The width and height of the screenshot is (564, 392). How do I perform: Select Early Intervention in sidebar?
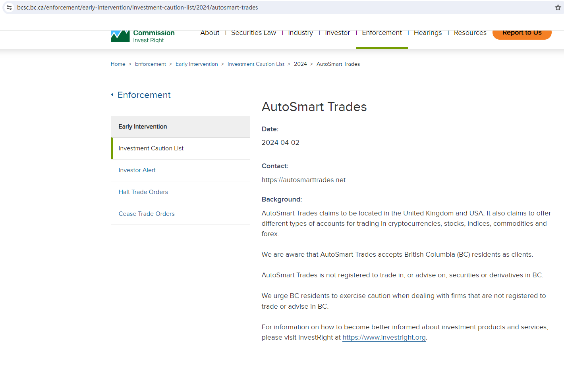180,127
